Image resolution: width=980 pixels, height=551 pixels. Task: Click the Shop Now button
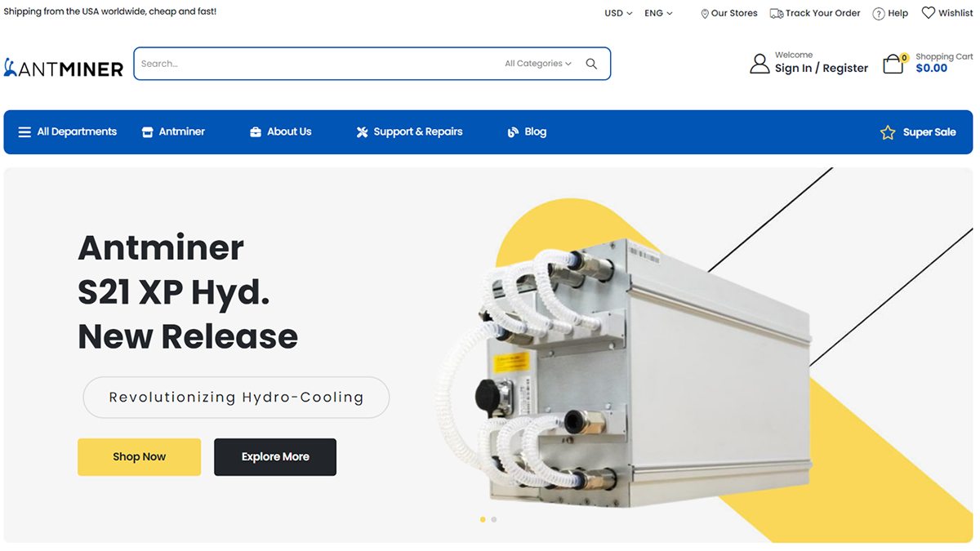point(139,457)
